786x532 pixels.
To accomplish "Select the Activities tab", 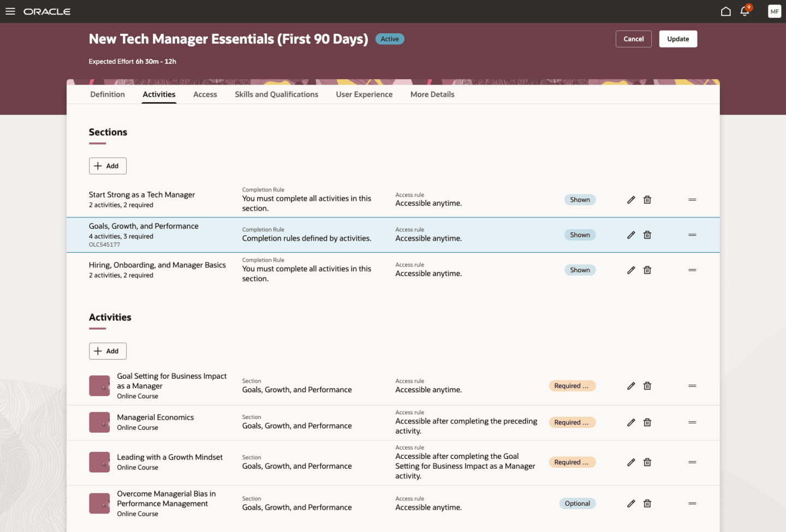I will (x=159, y=94).
